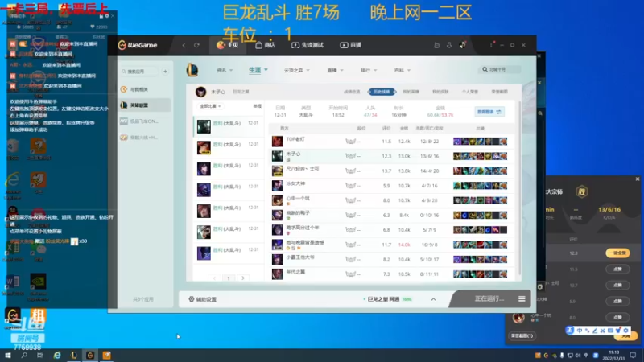This screenshot has height=362, width=644.
Task: Click 点赞 for the 11.5 rating row
Action: [617, 269]
